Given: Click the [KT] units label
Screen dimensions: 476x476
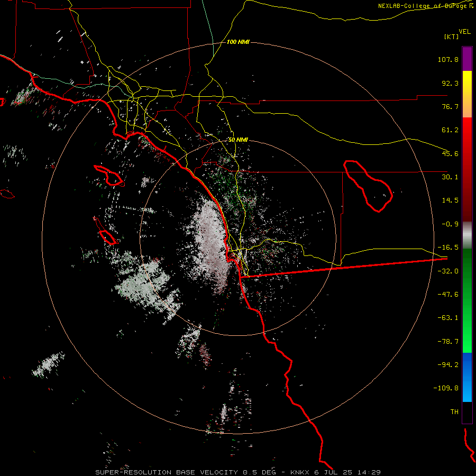Looking at the screenshot, I should pos(451,36).
